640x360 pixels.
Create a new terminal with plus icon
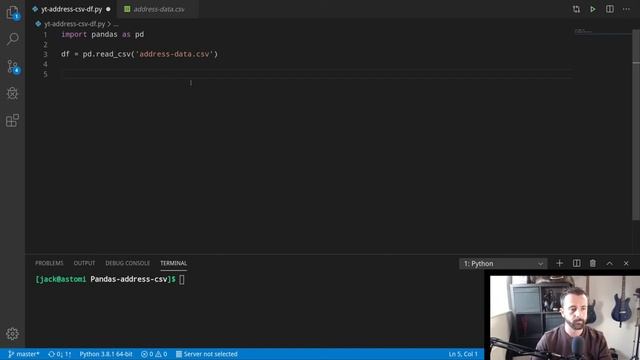[x=560, y=263]
